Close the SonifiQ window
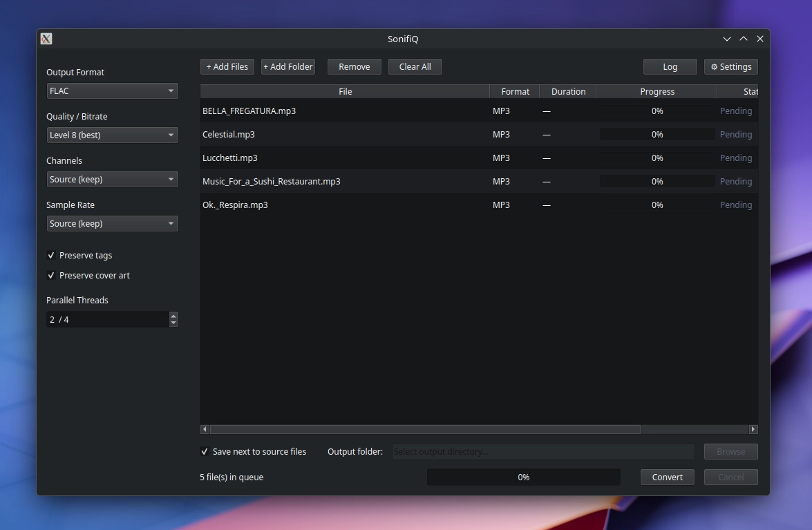Screen dimensions: 812x530 point(759,39)
